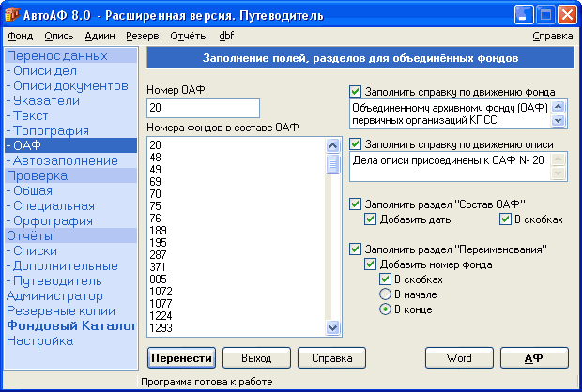582x392 pixels.
Task: Select 'Автозаполнение' in the sidebar
Action: pos(66,160)
